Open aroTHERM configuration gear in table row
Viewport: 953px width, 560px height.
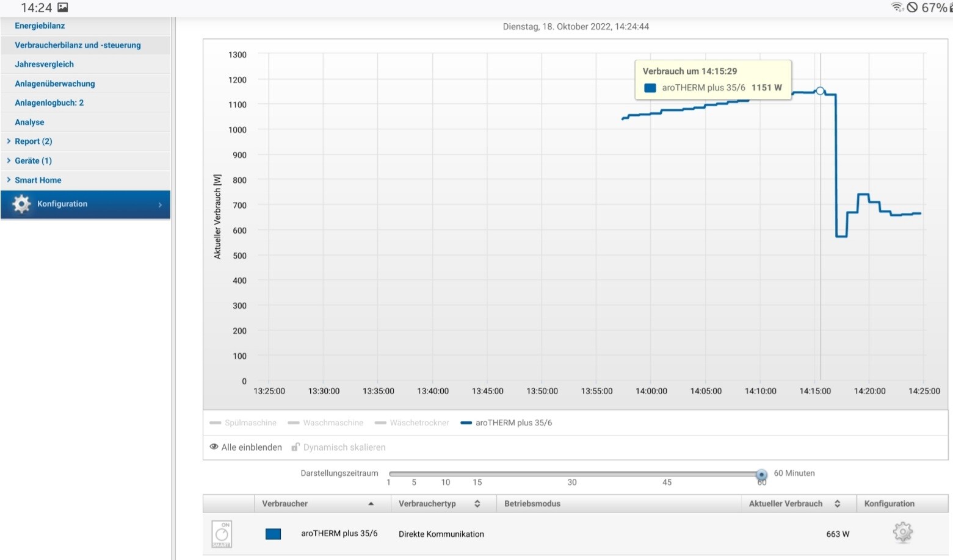[x=902, y=533]
